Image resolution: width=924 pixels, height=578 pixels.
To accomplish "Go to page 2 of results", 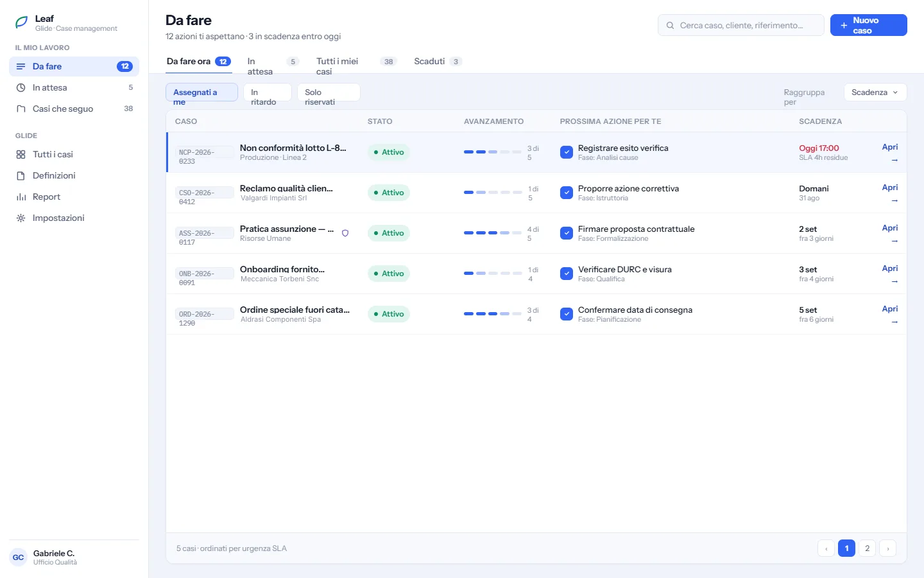I will [867, 548].
